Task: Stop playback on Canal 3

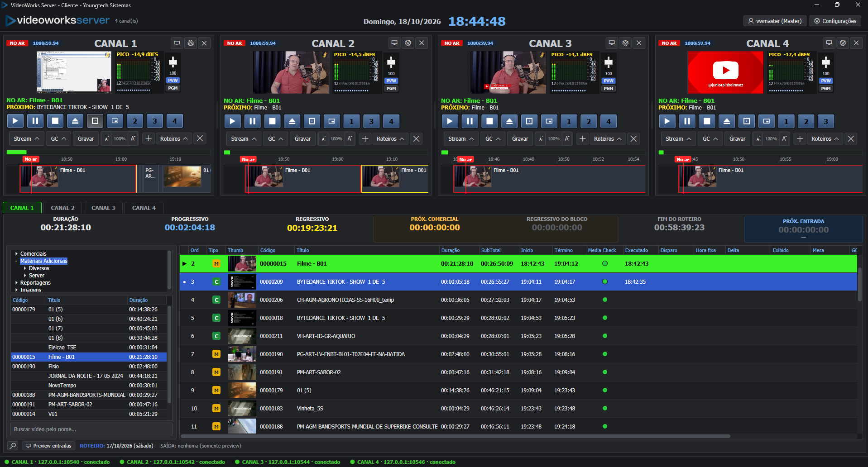Action: point(489,121)
